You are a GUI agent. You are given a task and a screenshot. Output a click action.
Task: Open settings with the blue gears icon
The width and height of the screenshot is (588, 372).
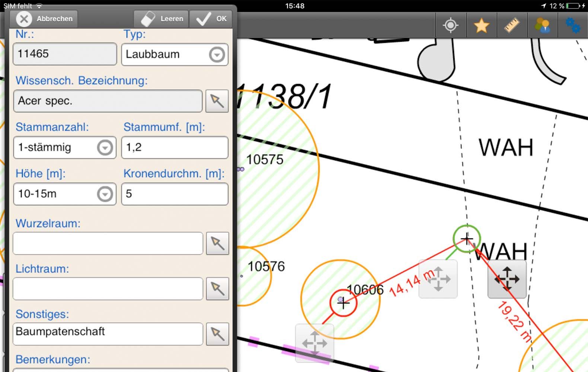point(572,25)
